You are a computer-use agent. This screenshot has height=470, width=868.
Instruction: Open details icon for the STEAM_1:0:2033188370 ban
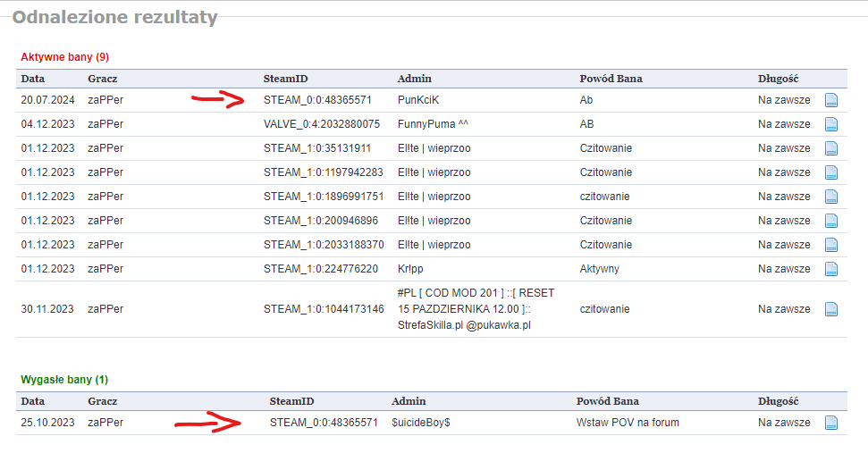point(831,245)
